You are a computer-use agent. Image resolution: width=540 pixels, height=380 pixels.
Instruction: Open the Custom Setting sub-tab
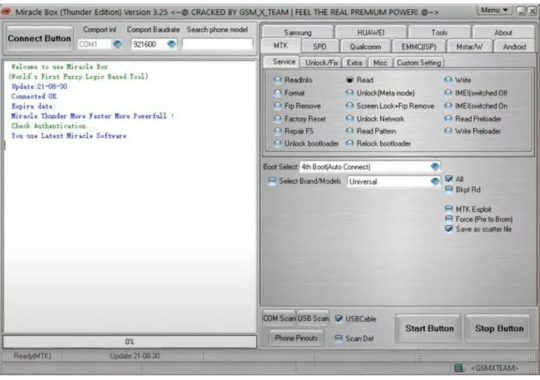point(419,63)
